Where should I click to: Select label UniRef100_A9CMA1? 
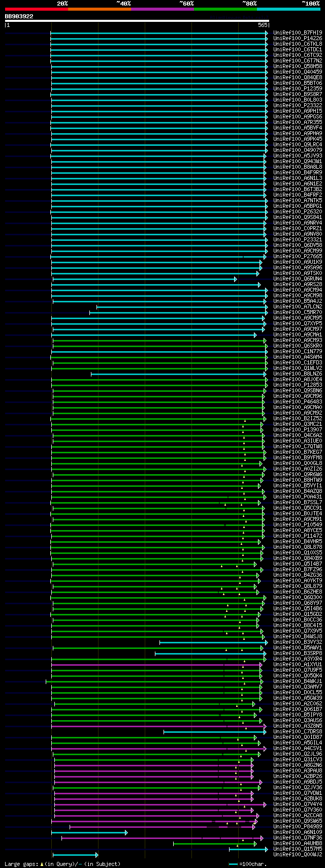[x=298, y=334]
